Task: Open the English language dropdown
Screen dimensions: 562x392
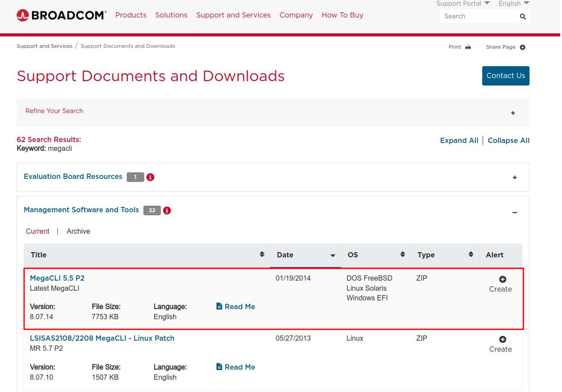Action: (x=514, y=4)
